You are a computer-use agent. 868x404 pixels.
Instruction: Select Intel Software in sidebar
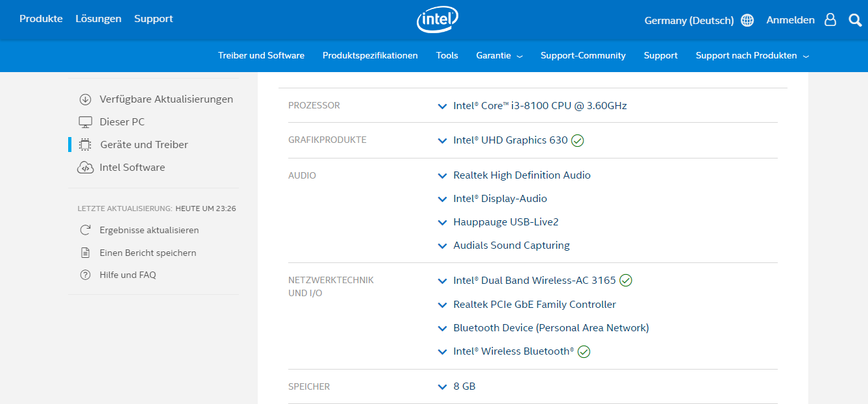pyautogui.click(x=132, y=168)
